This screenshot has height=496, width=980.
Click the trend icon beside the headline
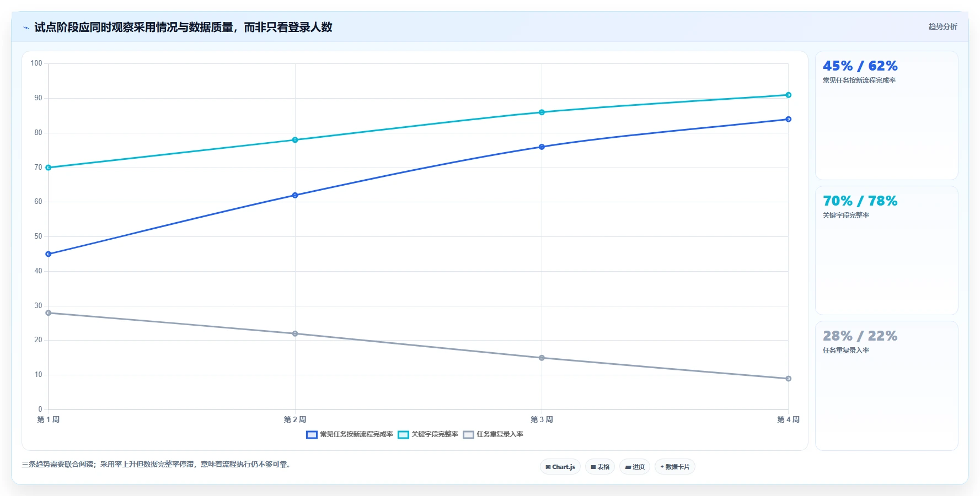coord(26,28)
